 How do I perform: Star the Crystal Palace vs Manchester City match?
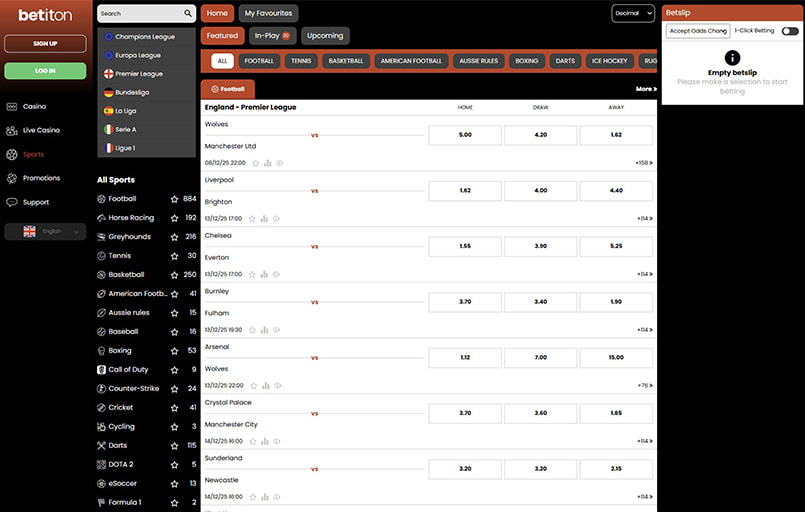click(253, 441)
